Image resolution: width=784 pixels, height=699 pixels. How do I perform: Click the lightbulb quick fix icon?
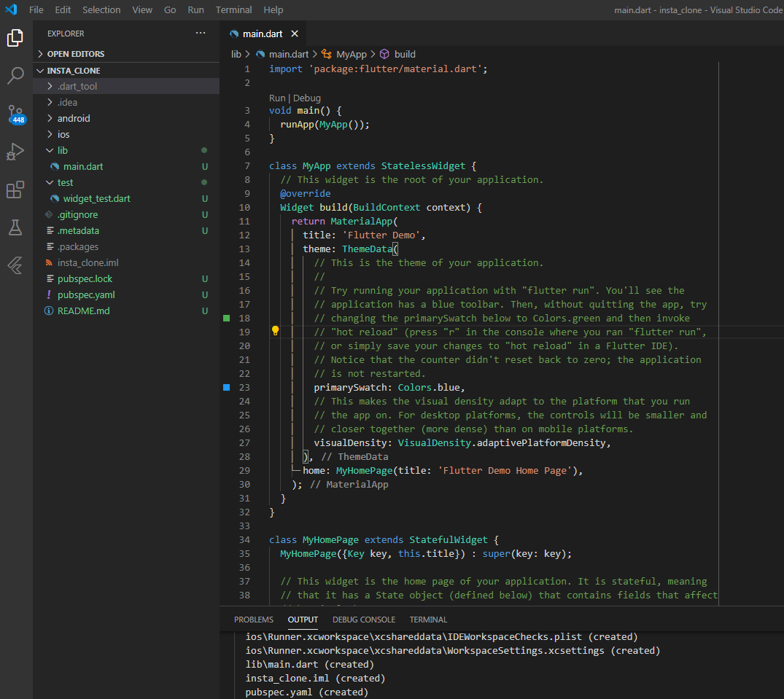275,330
